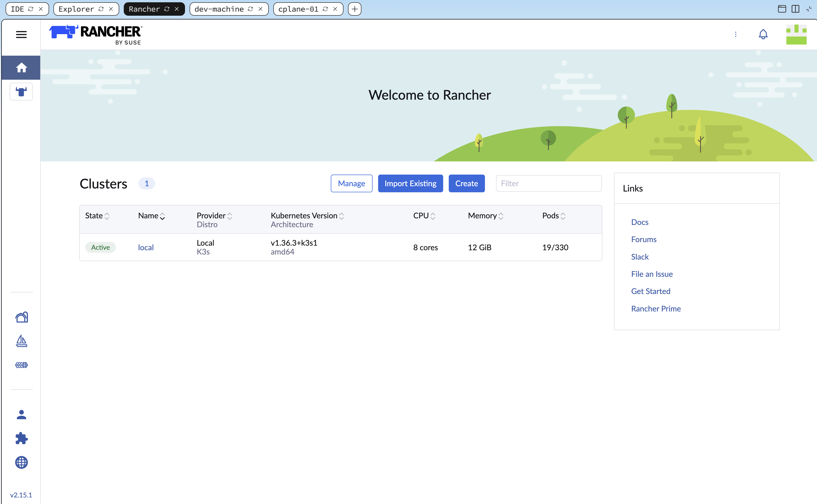Click the clusters count badge 1
Image resolution: width=817 pixels, height=504 pixels.
pos(147,183)
